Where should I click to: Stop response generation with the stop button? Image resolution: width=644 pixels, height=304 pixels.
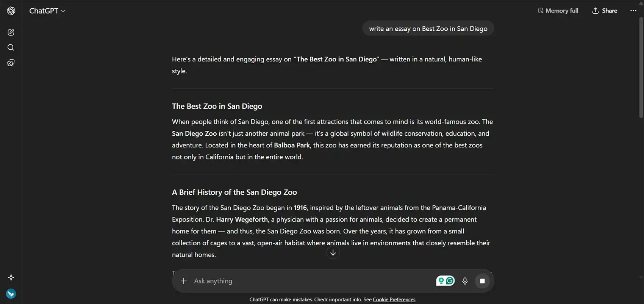(482, 281)
